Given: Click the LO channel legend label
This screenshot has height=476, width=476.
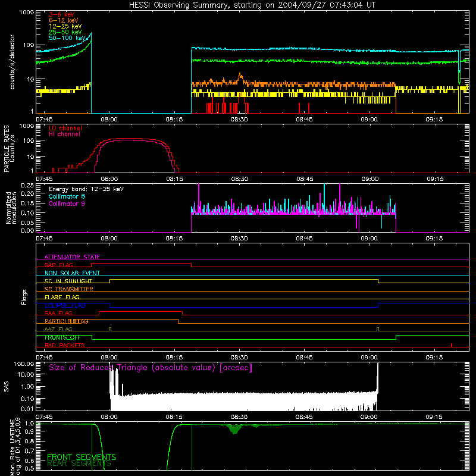Looking at the screenshot, I should (65, 128).
